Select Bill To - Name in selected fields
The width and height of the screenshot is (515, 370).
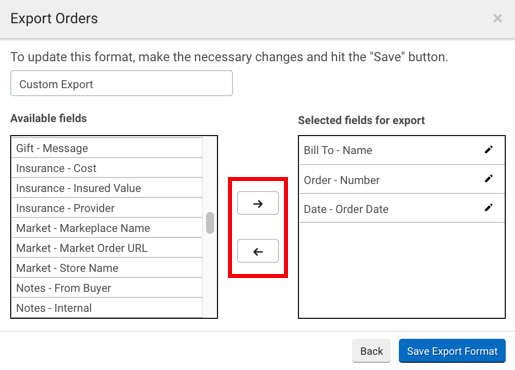pos(402,150)
